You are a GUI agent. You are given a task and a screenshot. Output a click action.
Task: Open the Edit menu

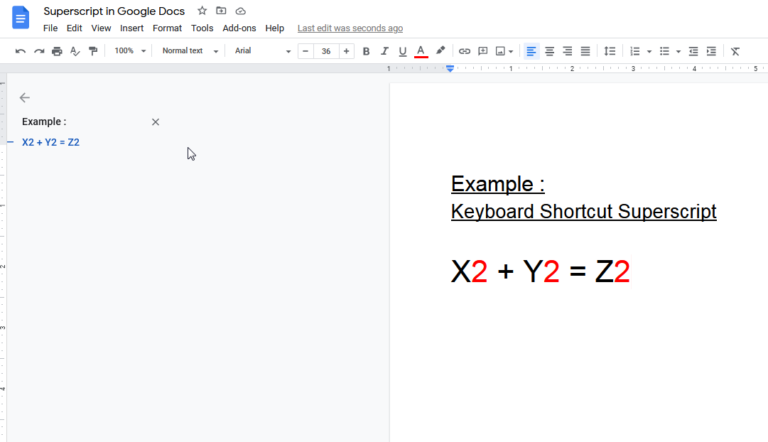(74, 28)
